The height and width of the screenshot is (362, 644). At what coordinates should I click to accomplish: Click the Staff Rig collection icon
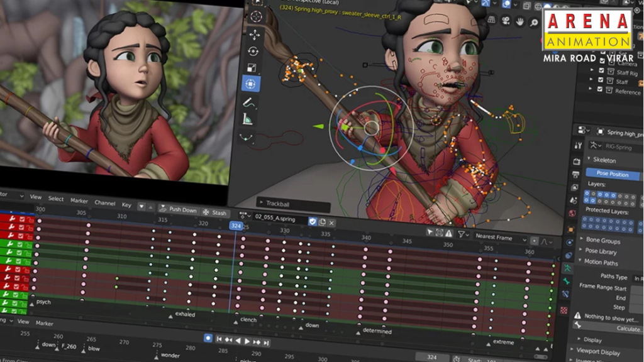click(x=611, y=72)
